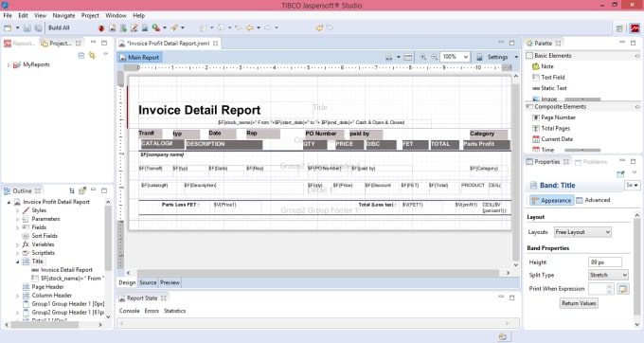644x343 pixels.
Task: Expand the MyReports project node
Action: [x=9, y=64]
